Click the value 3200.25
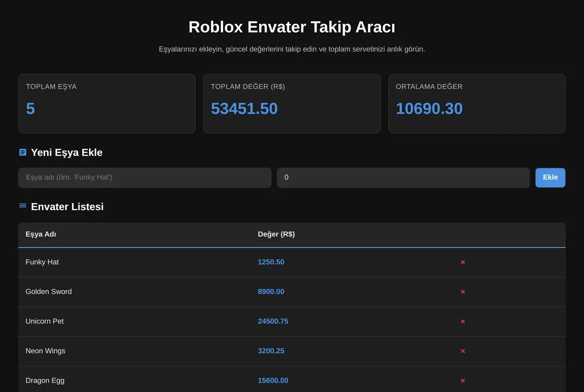Screen dimensions: 584x392 [x=271, y=351]
